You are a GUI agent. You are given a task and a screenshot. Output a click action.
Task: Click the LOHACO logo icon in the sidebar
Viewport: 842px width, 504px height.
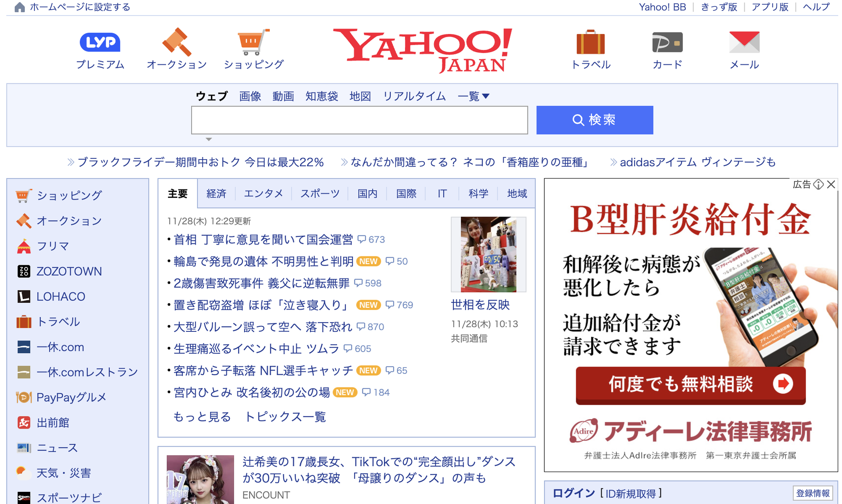click(x=24, y=296)
